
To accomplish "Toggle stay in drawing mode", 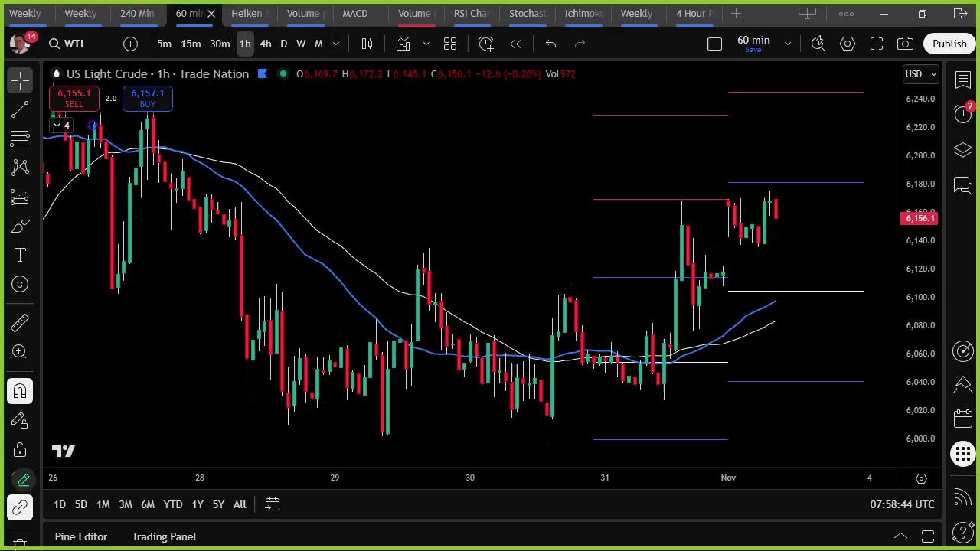I will click(20, 421).
